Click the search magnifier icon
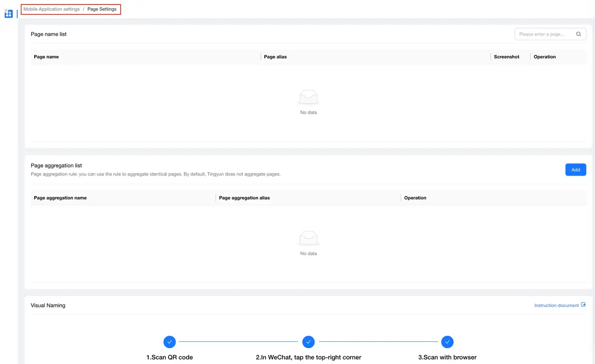595x364 pixels. (578, 34)
